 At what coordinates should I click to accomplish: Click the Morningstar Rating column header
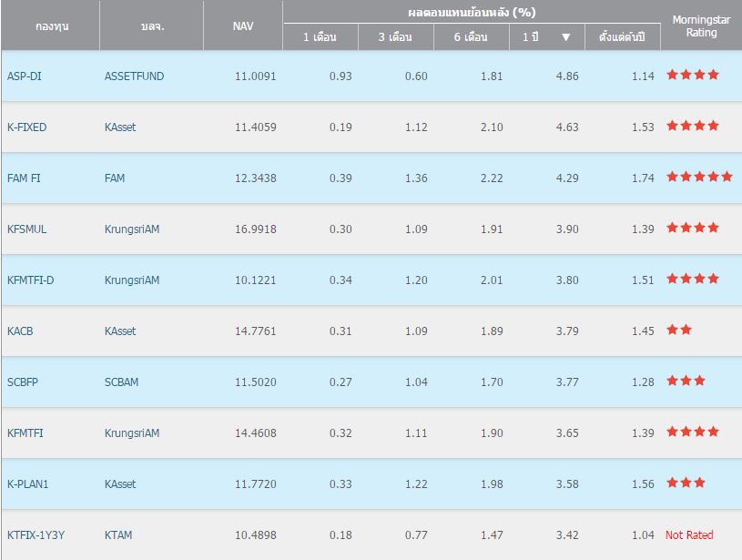[x=695, y=25]
